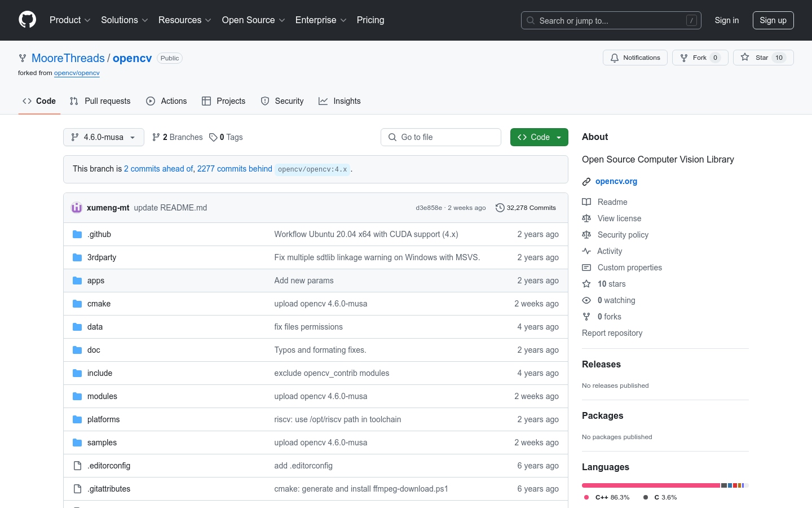Click the bell icon in Notifications

615,58
